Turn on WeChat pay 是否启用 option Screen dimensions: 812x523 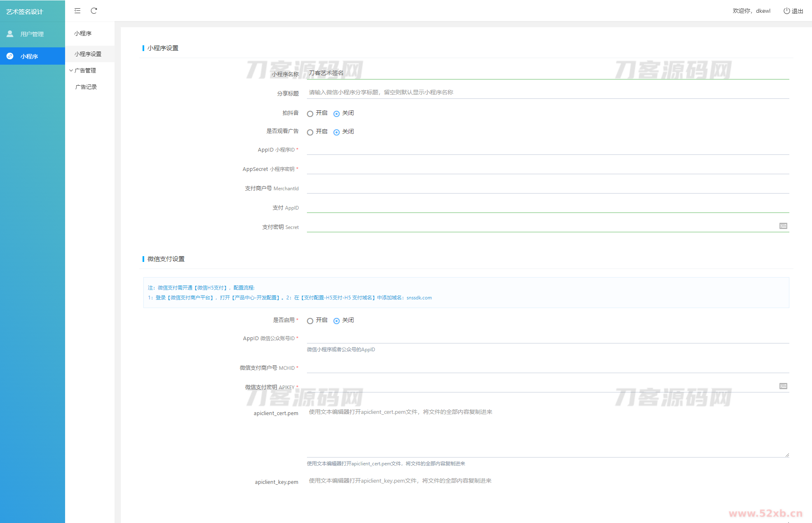pos(310,321)
